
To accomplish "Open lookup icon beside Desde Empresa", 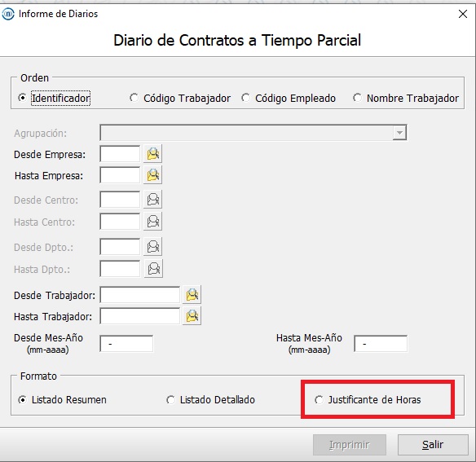I will point(152,154).
